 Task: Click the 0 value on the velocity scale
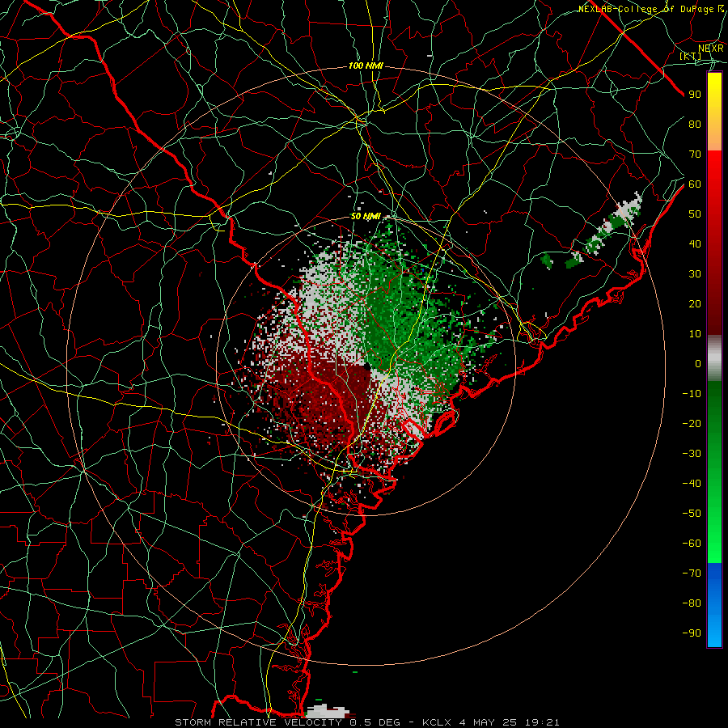(x=698, y=363)
